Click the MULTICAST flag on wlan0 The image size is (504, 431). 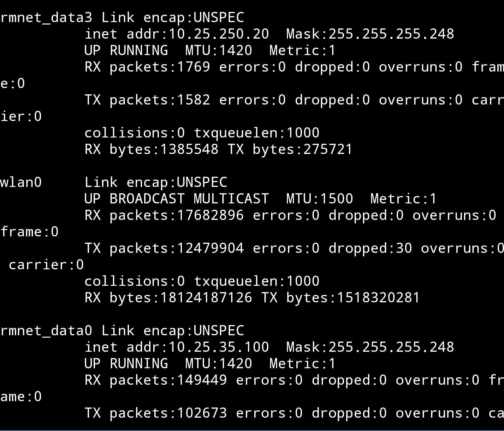231,199
